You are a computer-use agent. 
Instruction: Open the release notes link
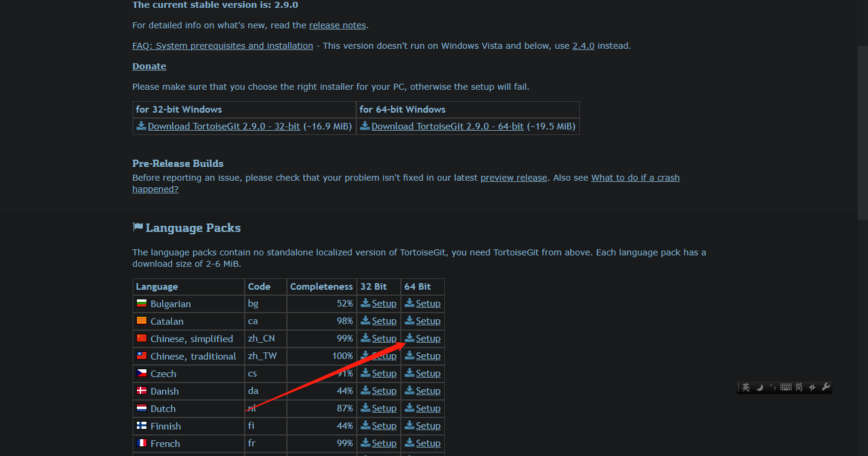coord(338,25)
